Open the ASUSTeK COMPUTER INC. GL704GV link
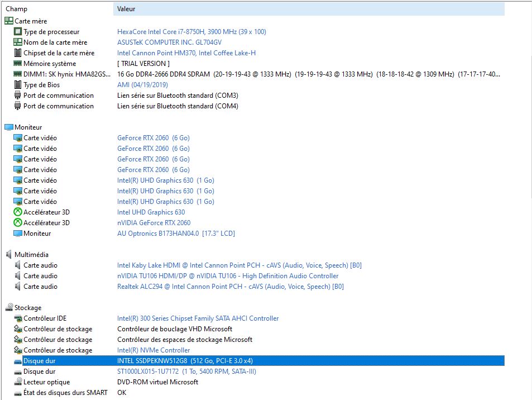Image resolution: width=532 pixels, height=400 pixels. coord(169,42)
